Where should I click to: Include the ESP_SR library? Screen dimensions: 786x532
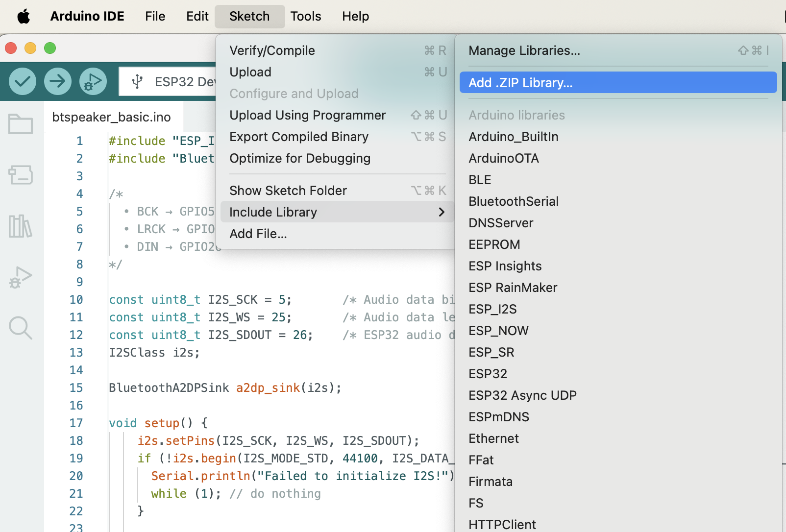tap(618, 352)
